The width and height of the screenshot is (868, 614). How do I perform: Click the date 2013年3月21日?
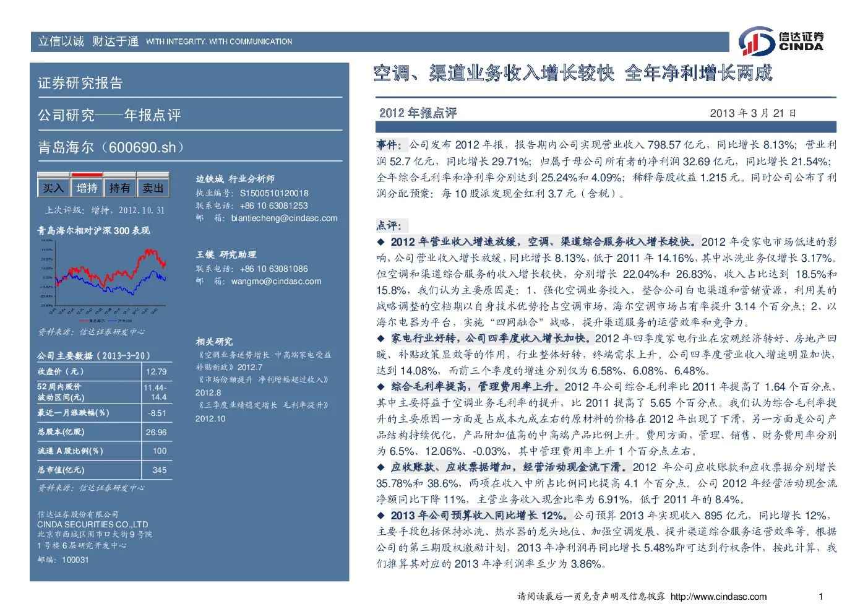click(x=753, y=113)
